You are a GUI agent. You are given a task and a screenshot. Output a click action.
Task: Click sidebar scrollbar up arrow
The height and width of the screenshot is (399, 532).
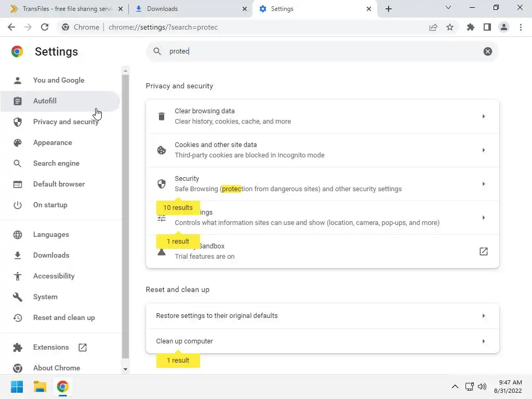point(126,71)
